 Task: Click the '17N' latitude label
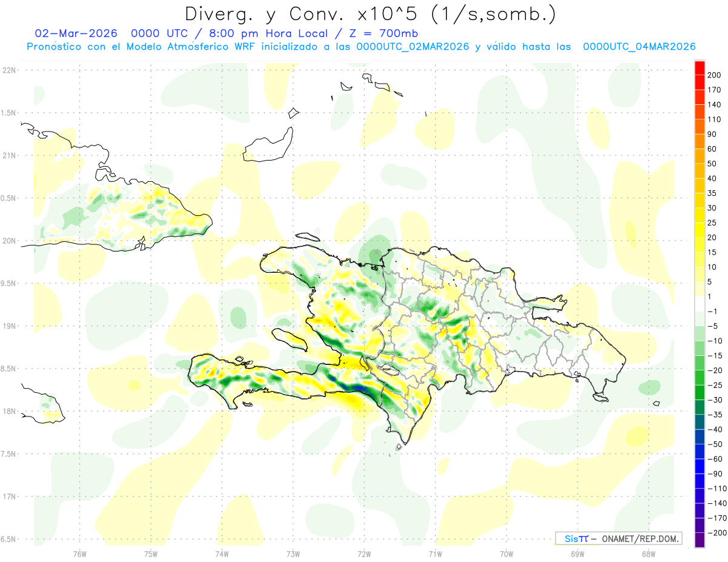[9, 497]
